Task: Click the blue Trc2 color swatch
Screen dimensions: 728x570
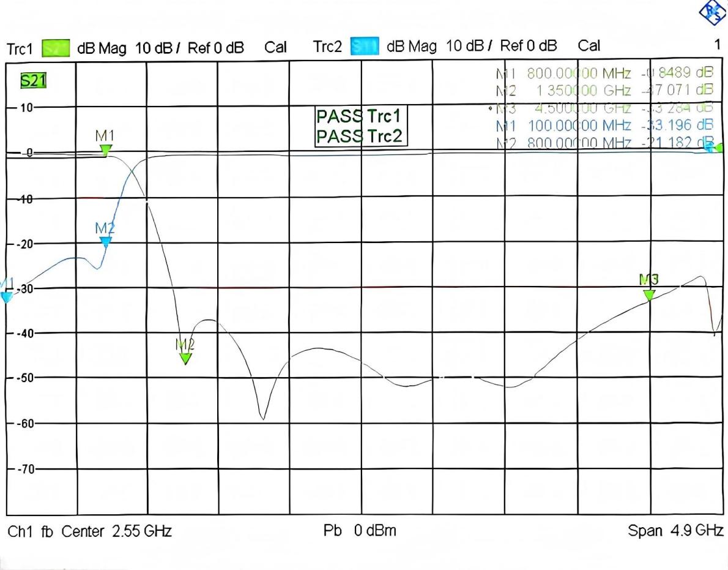Action: click(365, 47)
